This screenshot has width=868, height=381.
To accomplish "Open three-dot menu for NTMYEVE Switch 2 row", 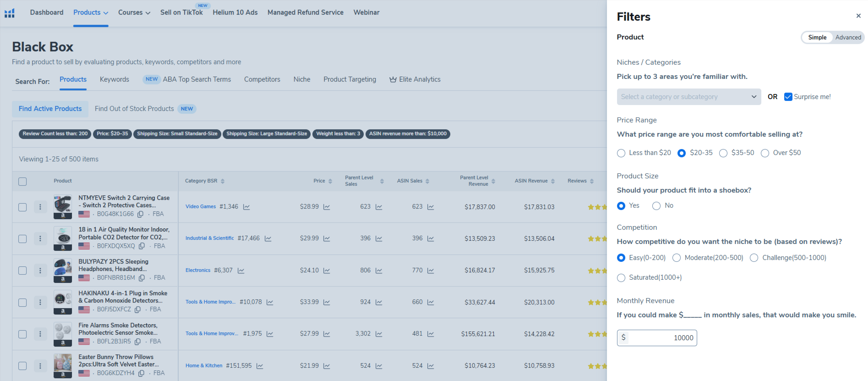I will 40,207.
